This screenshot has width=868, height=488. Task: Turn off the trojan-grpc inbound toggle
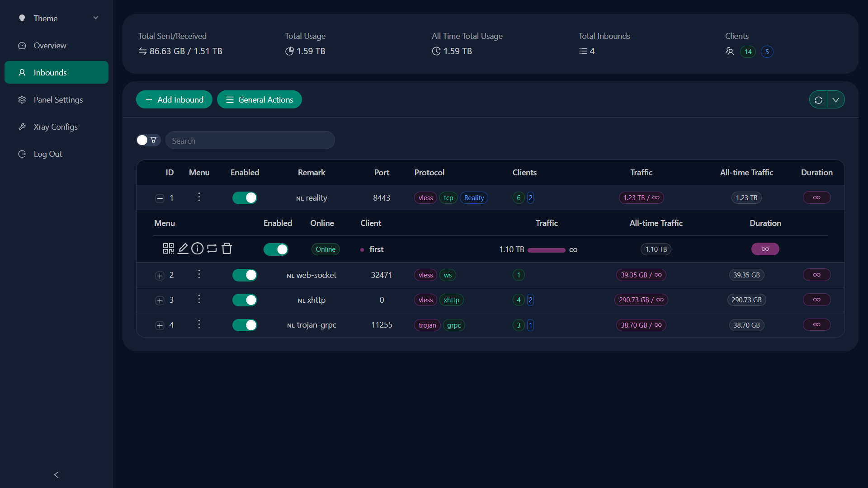tap(245, 325)
